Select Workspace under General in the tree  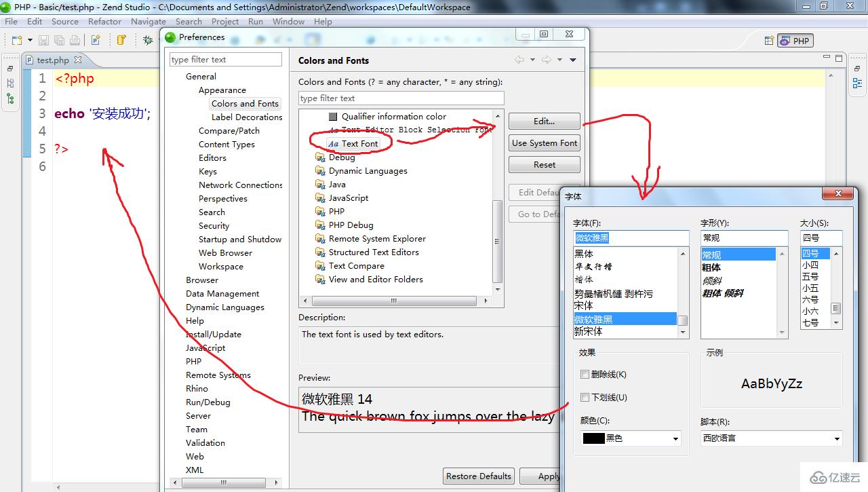pyautogui.click(x=220, y=266)
